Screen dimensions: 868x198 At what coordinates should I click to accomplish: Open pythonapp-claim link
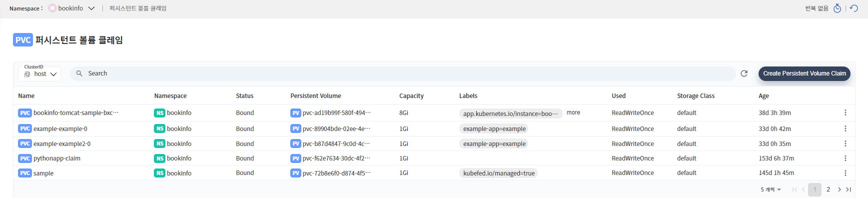57,158
